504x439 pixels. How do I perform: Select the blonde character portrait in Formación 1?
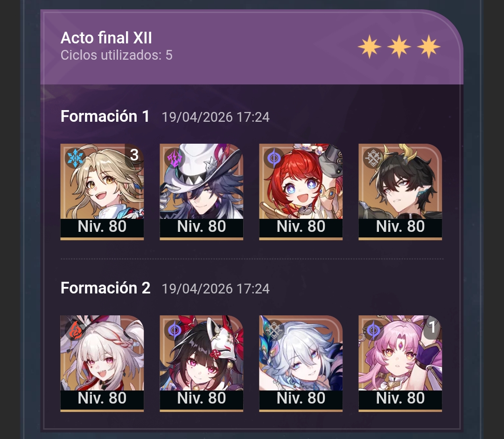(x=102, y=192)
